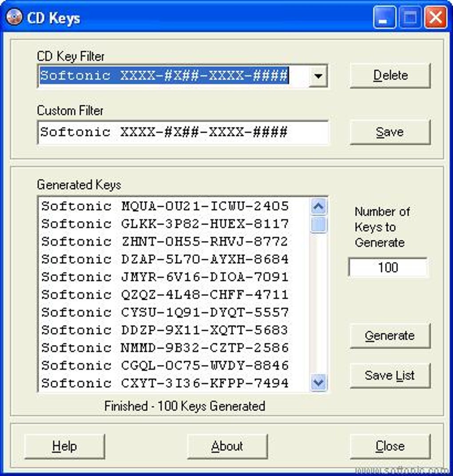
Task: Click the CD Keys disc icon in title bar
Action: pyautogui.click(x=14, y=17)
